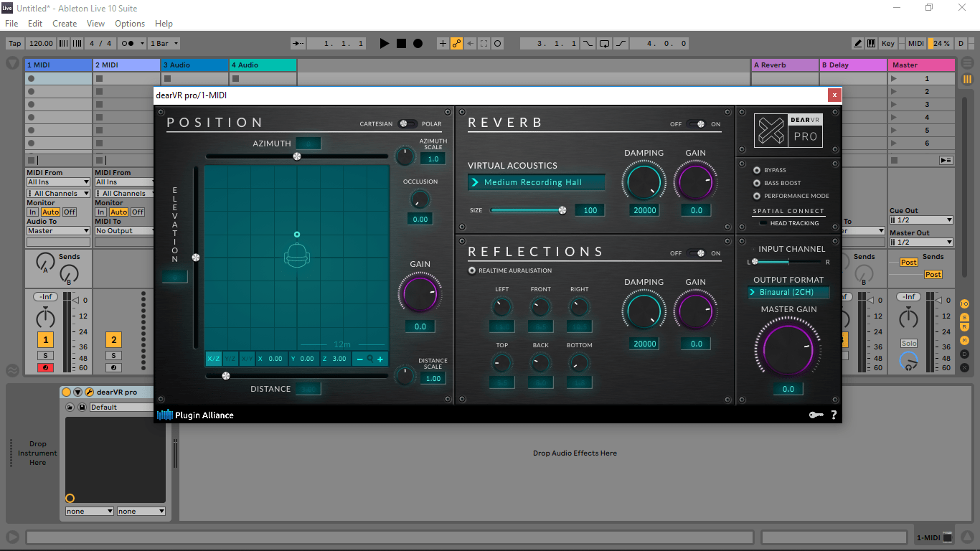Enable the Bass Boost option
Image resolution: width=980 pixels, height=551 pixels.
756,183
